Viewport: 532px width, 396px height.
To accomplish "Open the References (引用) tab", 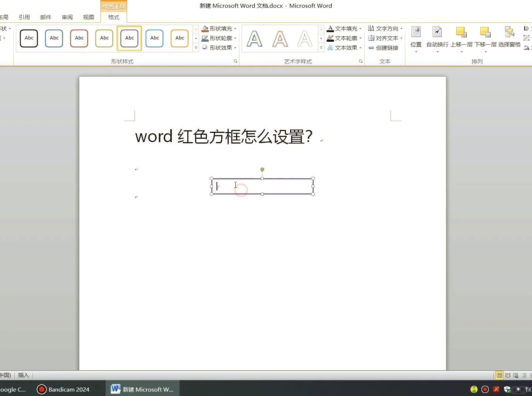I will point(24,17).
